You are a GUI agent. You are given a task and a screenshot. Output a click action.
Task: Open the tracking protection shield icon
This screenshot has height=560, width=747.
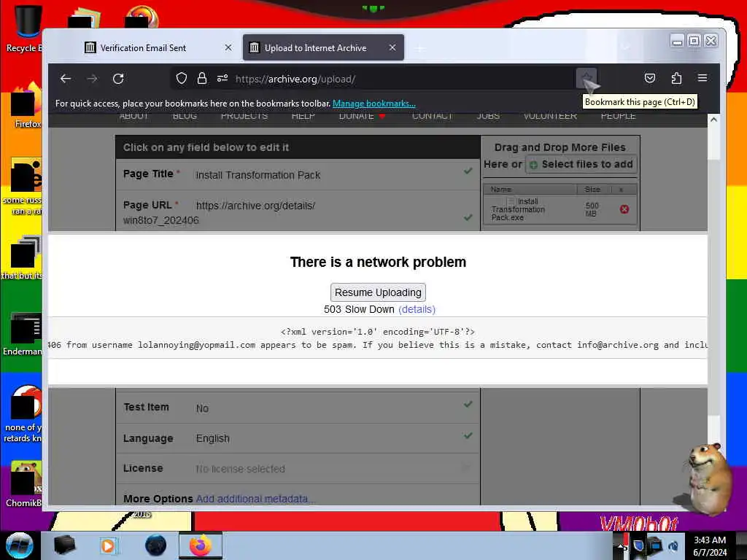[181, 78]
